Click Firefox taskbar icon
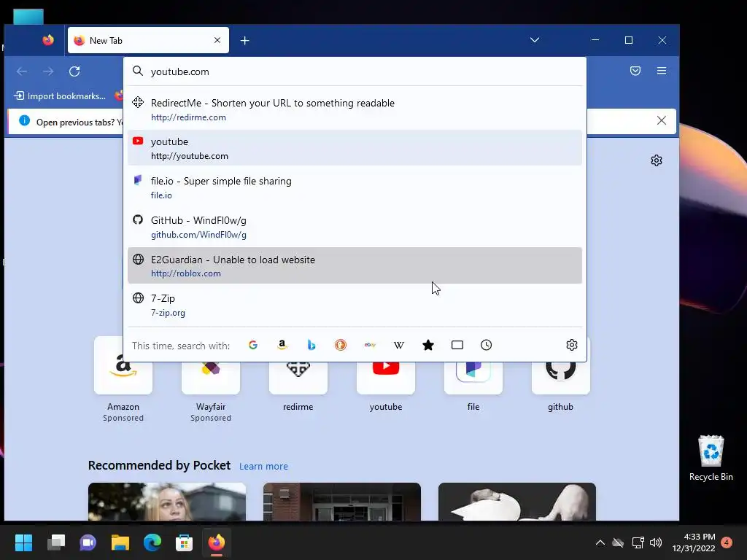 pyautogui.click(x=216, y=542)
